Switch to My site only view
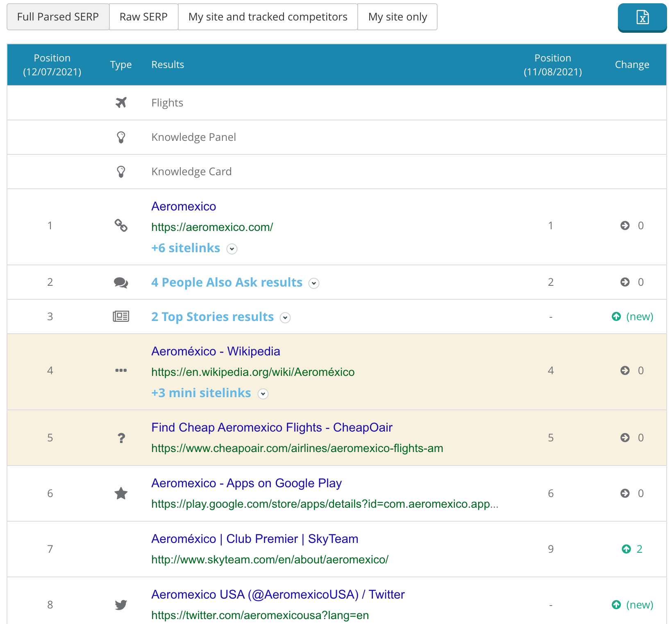The image size is (672, 624). (397, 17)
